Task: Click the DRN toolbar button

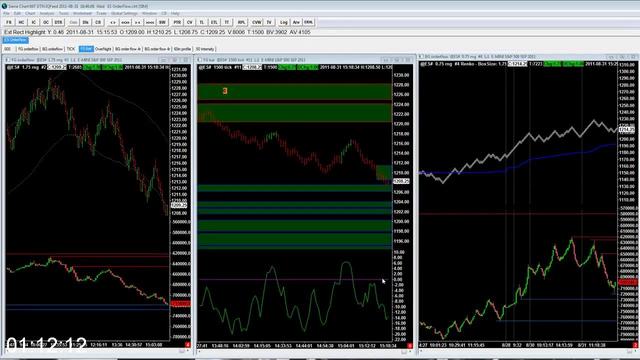Action: coord(308,22)
